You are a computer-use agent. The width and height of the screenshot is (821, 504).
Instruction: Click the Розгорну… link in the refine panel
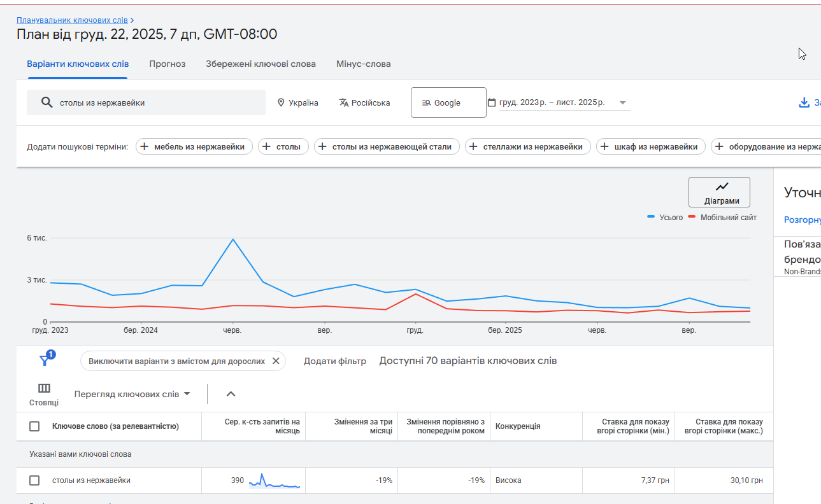pos(802,220)
